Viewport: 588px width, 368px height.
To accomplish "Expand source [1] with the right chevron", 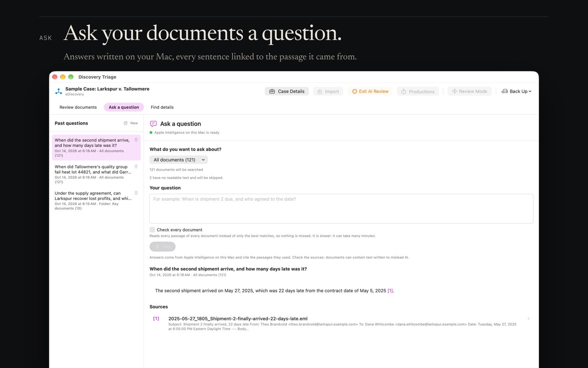I will (528, 319).
